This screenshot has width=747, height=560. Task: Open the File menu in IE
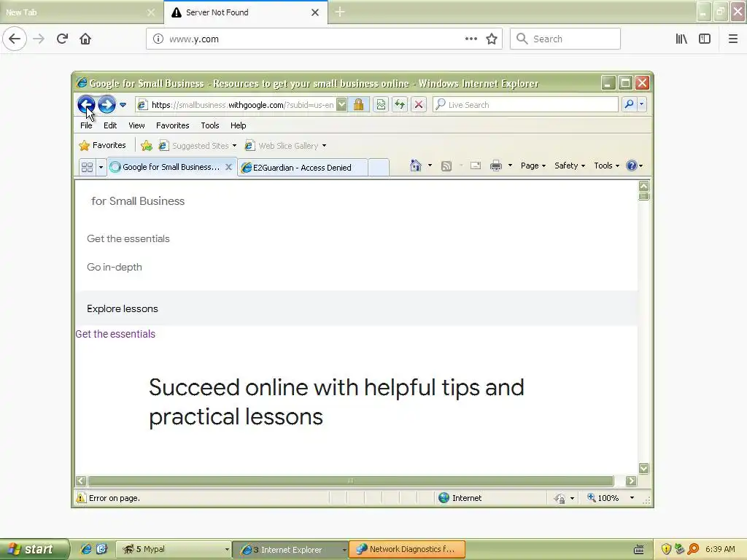tap(86, 125)
